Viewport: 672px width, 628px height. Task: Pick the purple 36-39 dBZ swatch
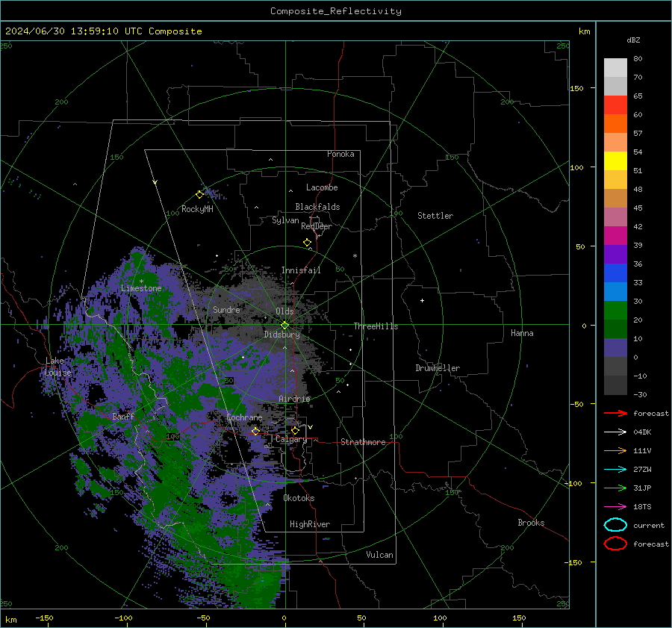[615, 254]
